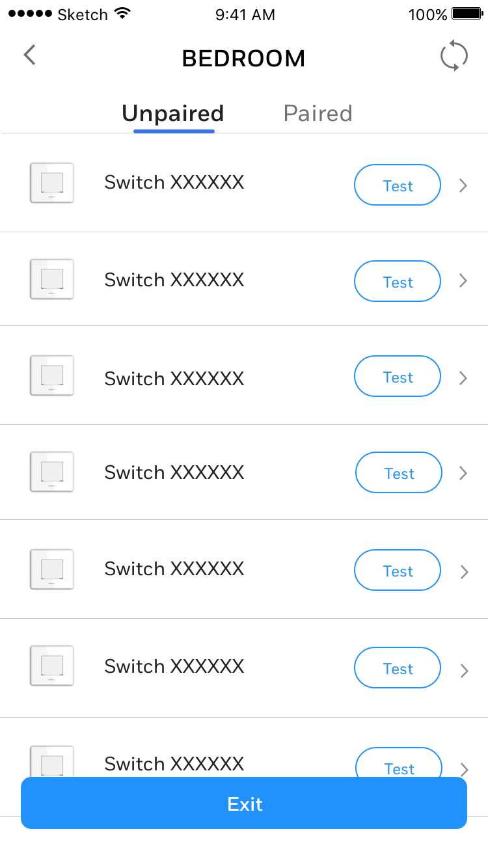Click the blue Exit button
This screenshot has width=488, height=868.
click(244, 803)
